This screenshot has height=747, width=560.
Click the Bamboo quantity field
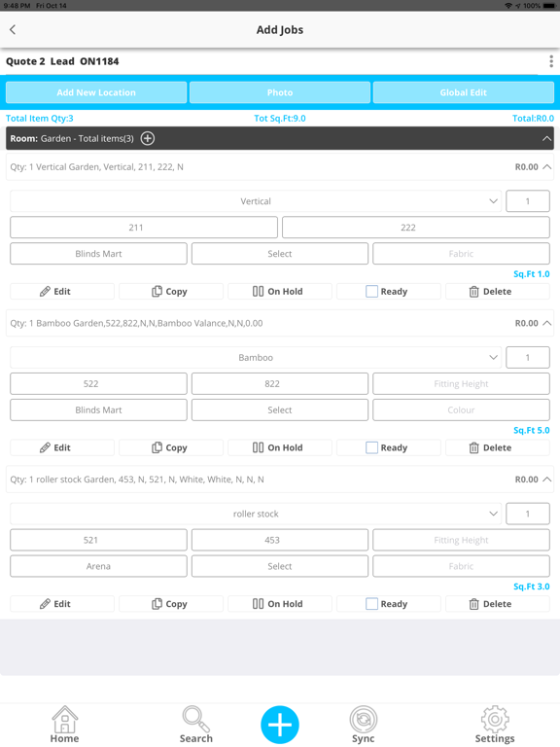[x=528, y=357]
